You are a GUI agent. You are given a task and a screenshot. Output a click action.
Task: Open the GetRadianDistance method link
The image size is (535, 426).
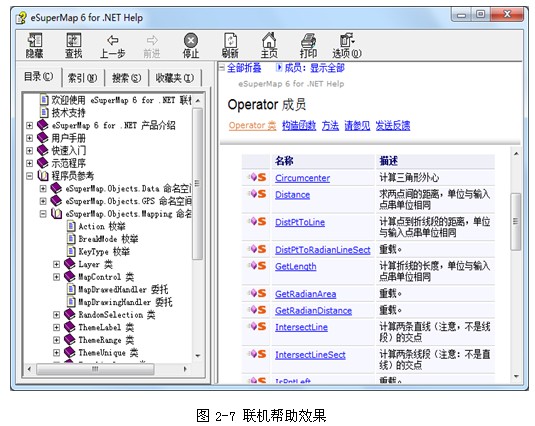tap(313, 310)
